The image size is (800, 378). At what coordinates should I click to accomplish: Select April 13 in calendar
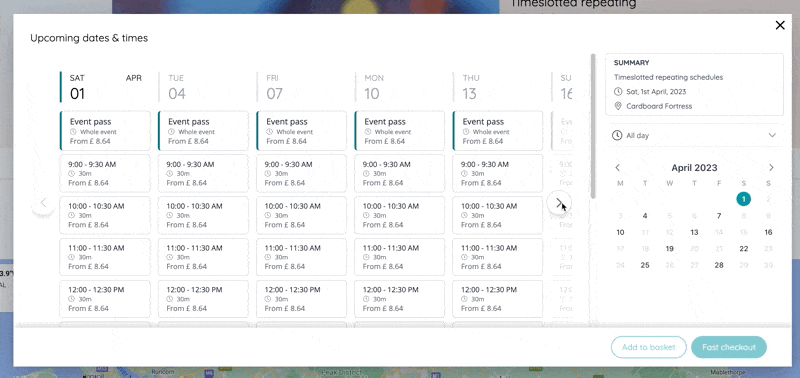pyautogui.click(x=694, y=232)
